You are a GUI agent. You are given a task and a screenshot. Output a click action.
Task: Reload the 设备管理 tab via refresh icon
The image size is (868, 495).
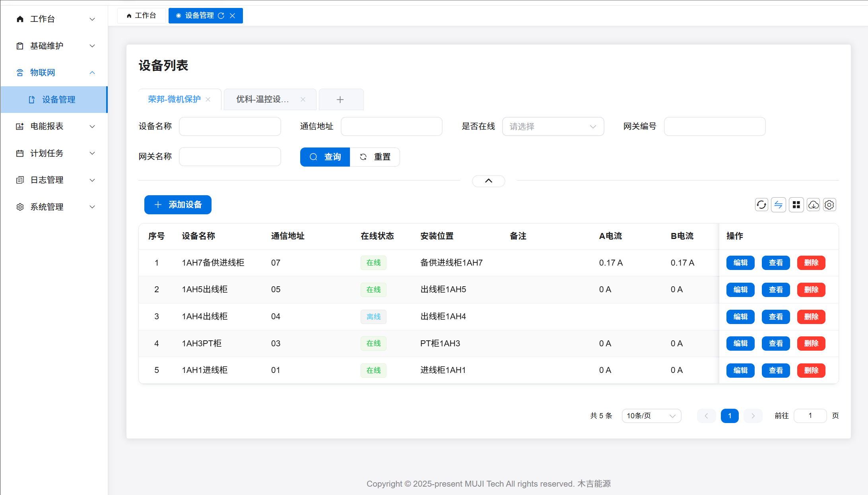pyautogui.click(x=221, y=16)
